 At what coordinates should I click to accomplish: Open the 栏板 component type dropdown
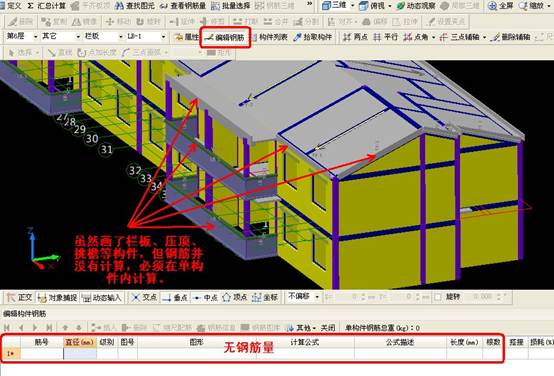120,37
